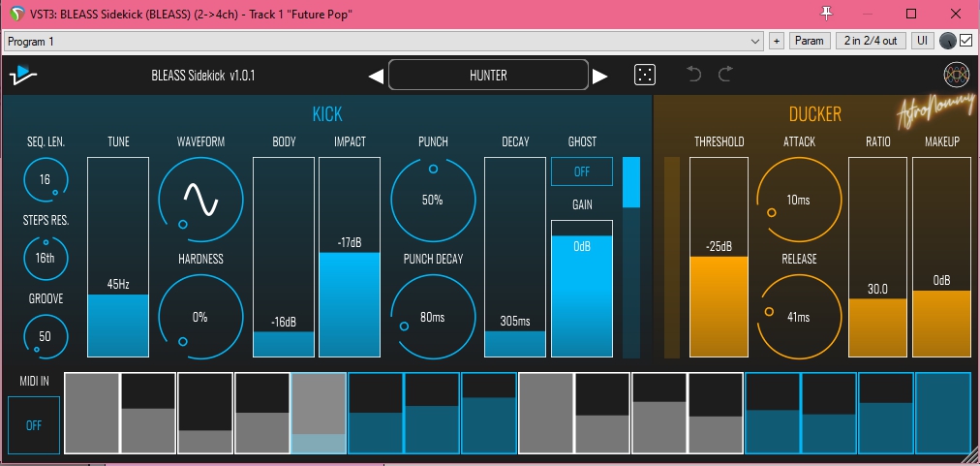Open the 2 in 2/4 out routing button

click(x=871, y=41)
